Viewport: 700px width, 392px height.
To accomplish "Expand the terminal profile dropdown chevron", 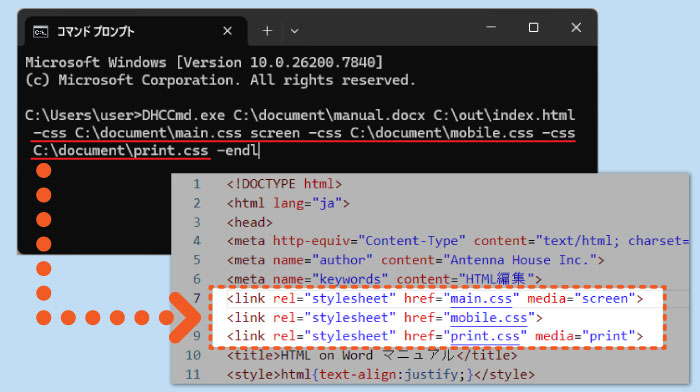I will (x=294, y=31).
